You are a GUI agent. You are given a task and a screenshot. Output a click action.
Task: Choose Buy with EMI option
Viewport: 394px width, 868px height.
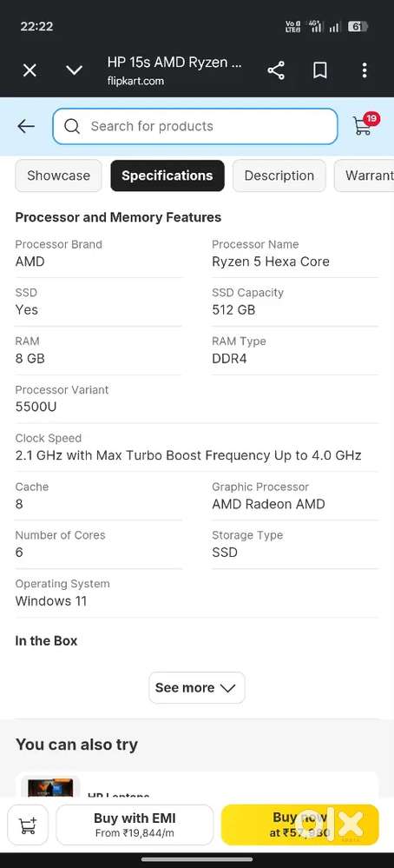135,825
